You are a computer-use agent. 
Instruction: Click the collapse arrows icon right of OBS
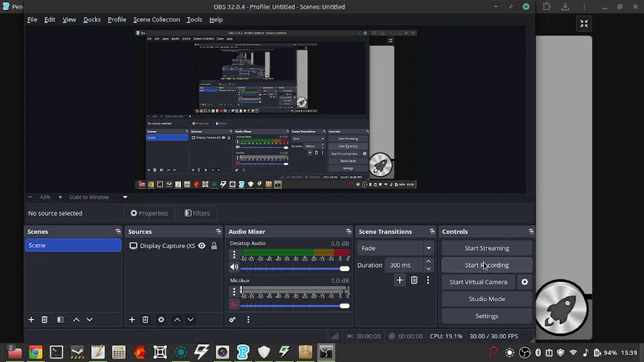pyautogui.click(x=584, y=24)
